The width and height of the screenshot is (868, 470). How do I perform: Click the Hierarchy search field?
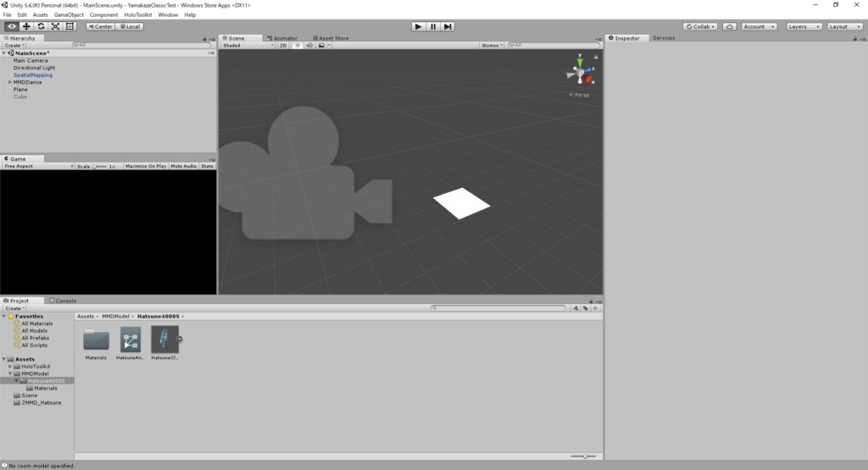(x=142, y=46)
